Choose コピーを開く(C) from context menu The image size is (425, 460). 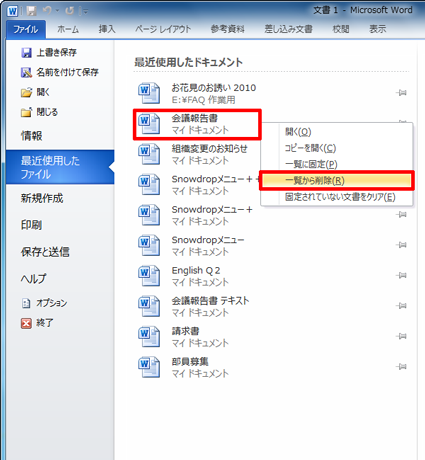click(337, 148)
